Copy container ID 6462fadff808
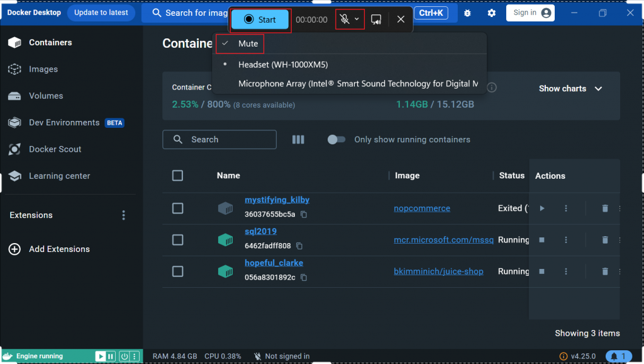This screenshot has width=644, height=364. point(299,246)
